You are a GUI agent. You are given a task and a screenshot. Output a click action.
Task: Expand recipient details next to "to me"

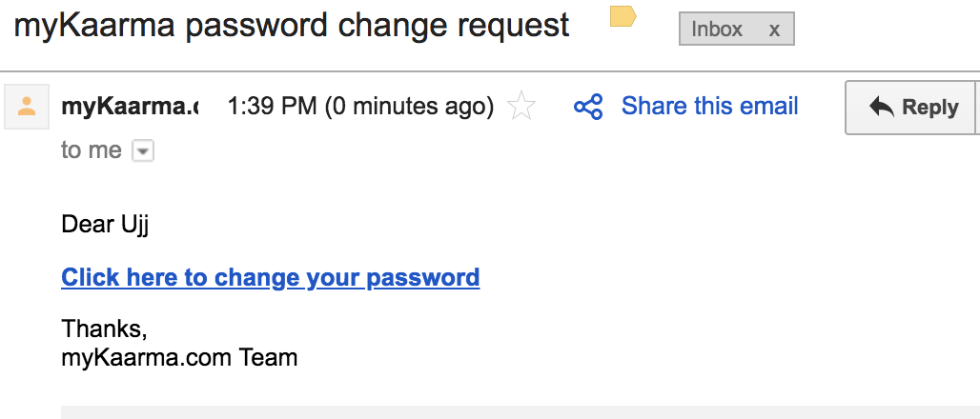(x=143, y=151)
